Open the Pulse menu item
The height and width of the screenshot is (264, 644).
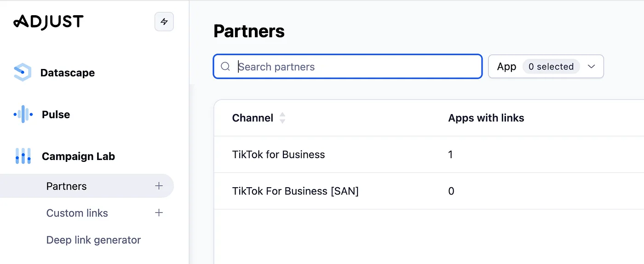pos(56,115)
